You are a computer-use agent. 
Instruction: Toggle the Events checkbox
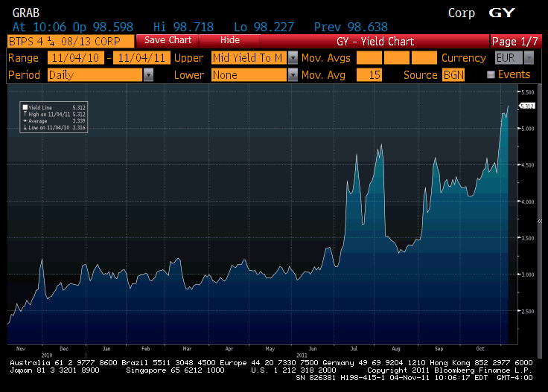(491, 74)
